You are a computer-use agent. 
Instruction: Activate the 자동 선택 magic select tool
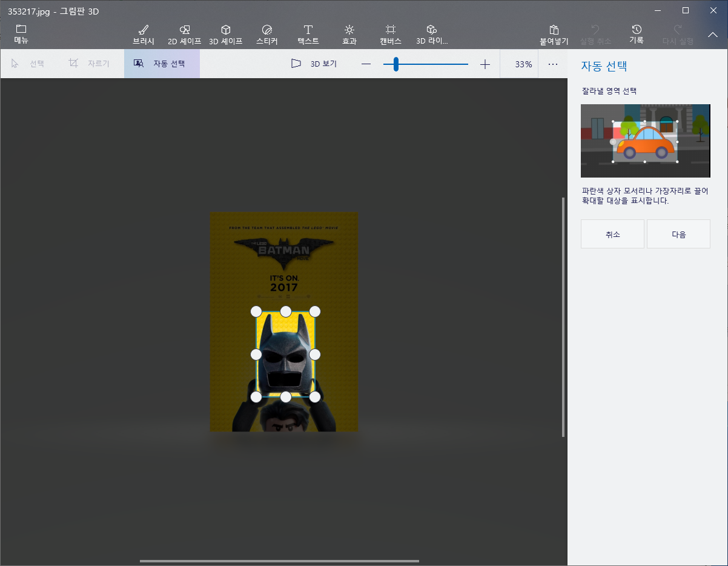tap(162, 64)
